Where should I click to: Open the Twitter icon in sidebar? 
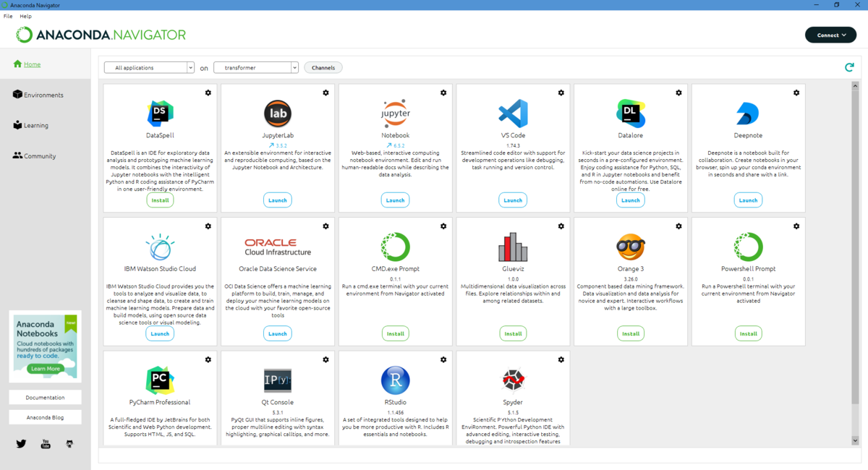click(21, 443)
